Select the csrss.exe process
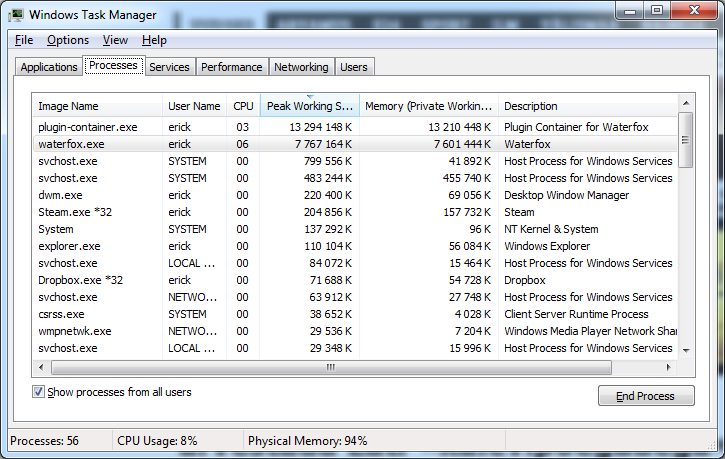725x459 pixels. pyautogui.click(x=355, y=314)
